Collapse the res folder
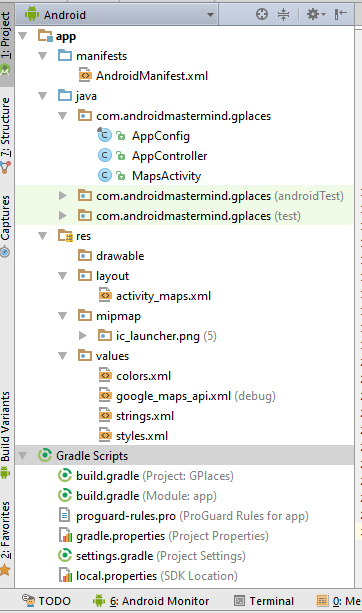362x613 pixels. pos(43,236)
